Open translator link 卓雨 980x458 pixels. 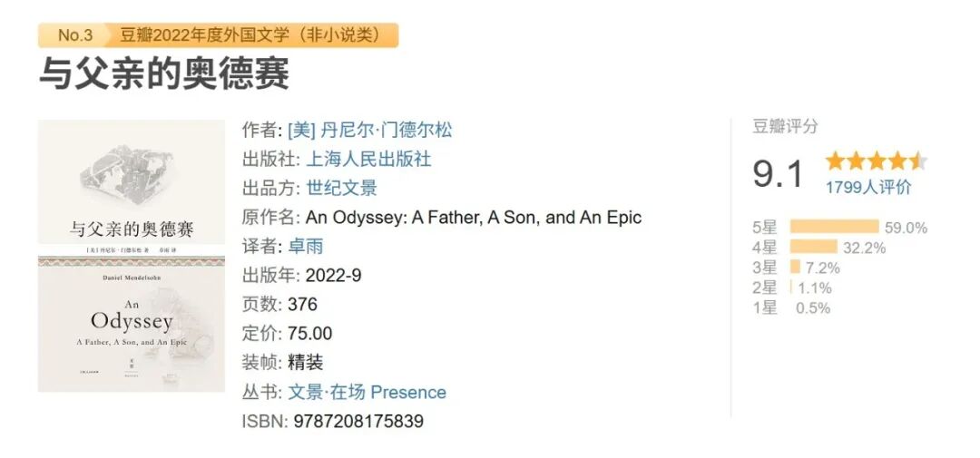[305, 246]
